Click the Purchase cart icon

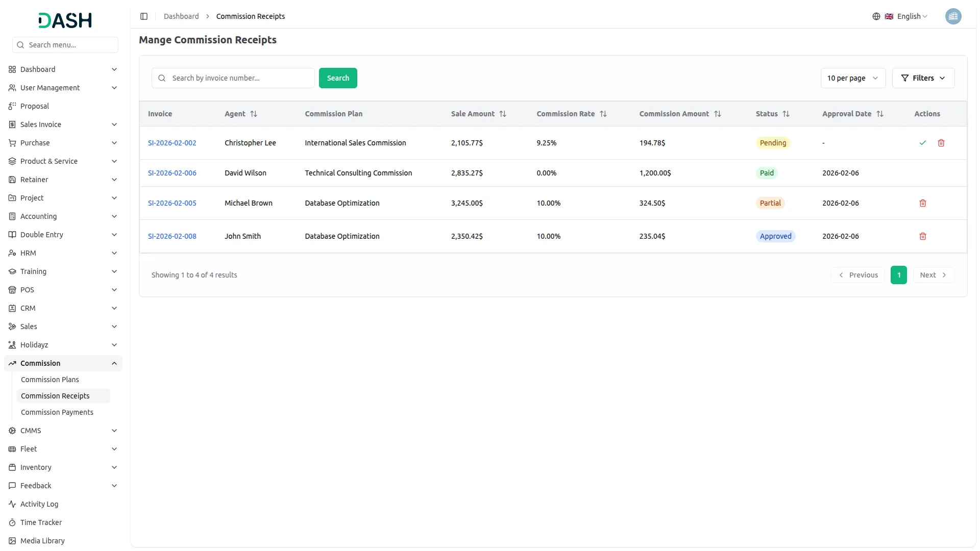(x=12, y=143)
